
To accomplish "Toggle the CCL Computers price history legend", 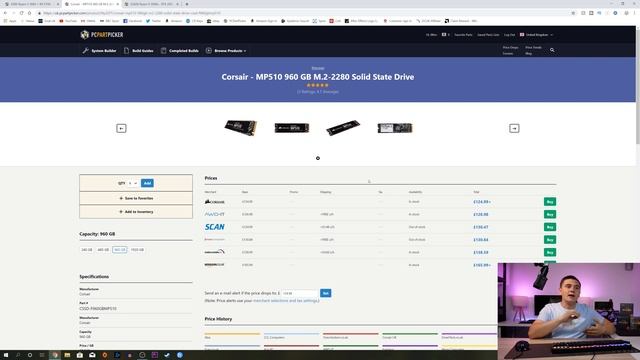I will pos(291,336).
